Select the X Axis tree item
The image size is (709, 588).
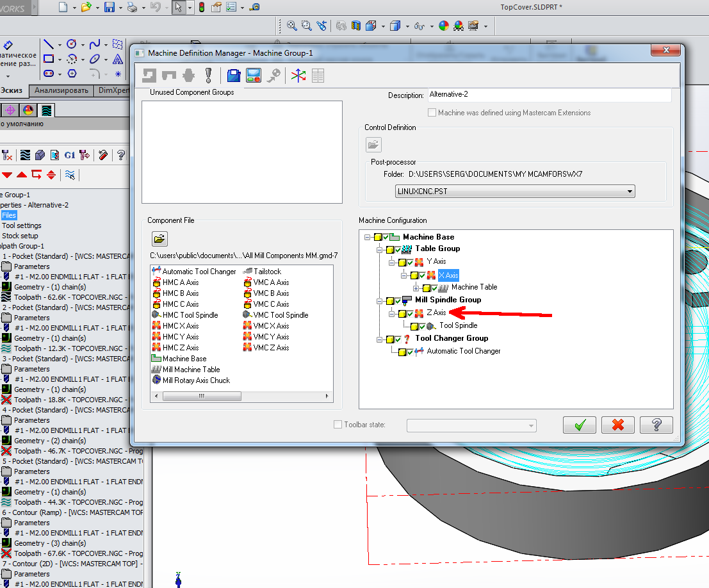[x=448, y=275]
